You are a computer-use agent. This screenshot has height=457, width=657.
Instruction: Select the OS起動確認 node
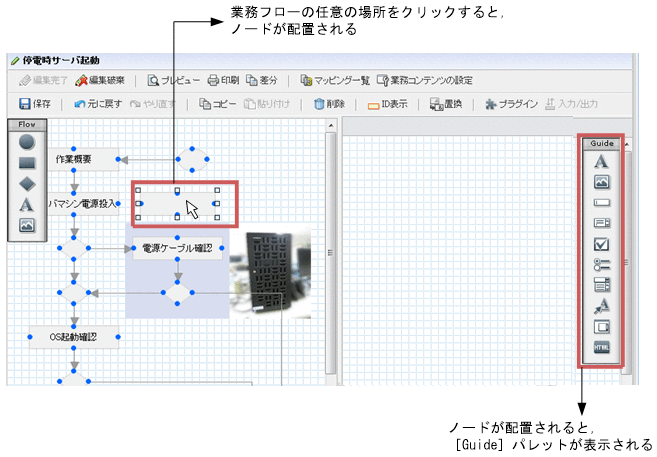(74, 337)
